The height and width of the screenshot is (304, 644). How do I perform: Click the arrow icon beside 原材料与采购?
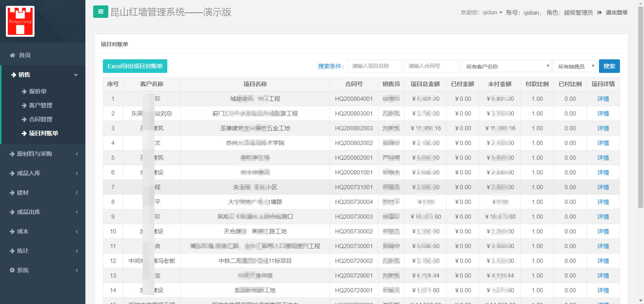click(12, 154)
